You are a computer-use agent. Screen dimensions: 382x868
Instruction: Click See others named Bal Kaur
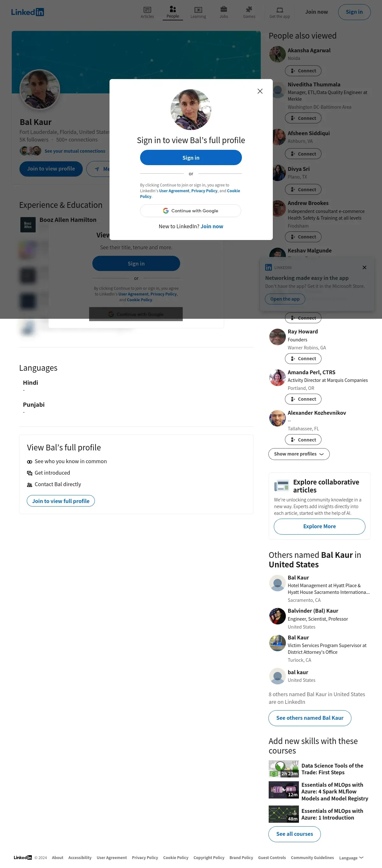click(x=310, y=718)
